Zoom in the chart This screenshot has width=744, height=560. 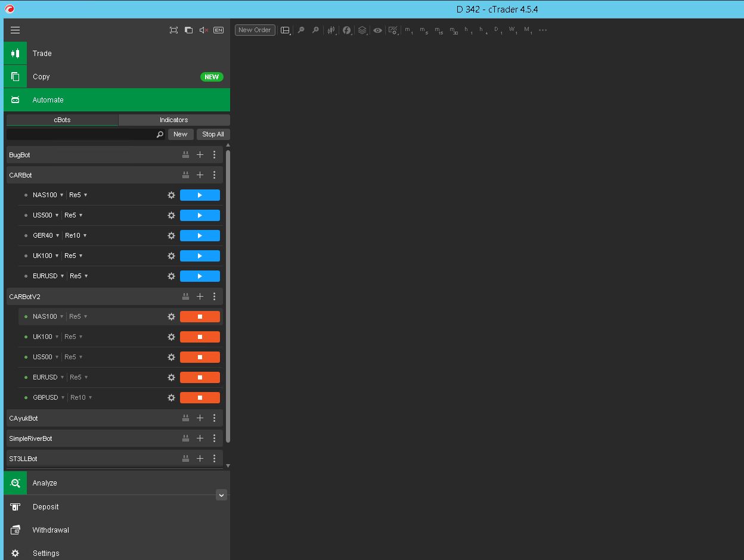point(315,30)
